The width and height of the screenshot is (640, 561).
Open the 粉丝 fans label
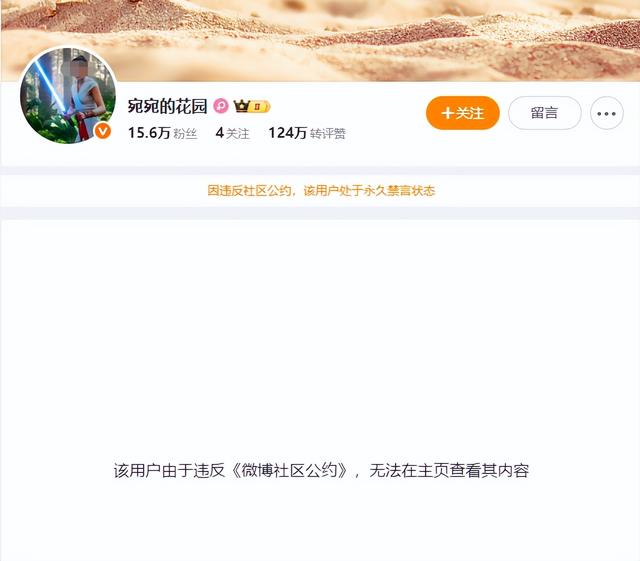[x=185, y=134]
